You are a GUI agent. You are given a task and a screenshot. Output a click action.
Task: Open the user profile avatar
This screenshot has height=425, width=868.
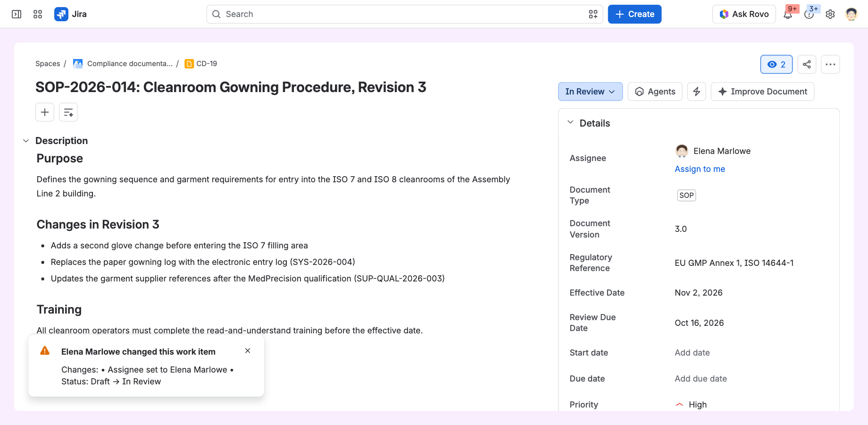point(851,14)
